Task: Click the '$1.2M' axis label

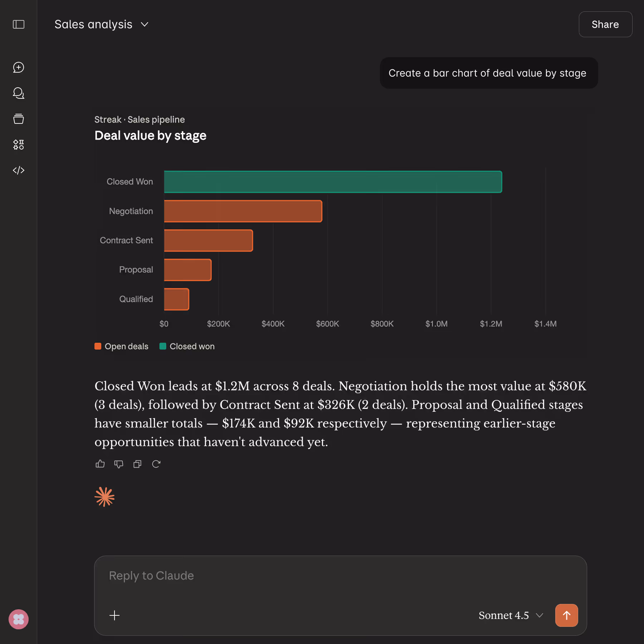Action: click(491, 324)
